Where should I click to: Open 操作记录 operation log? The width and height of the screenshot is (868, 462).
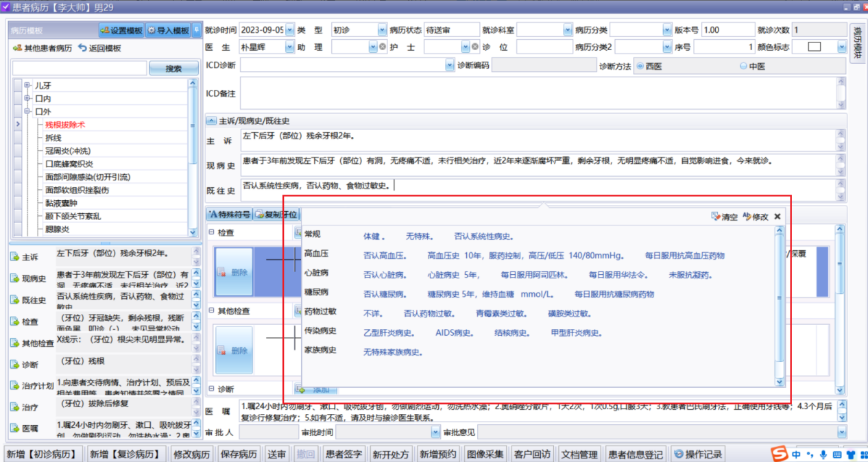[x=698, y=454]
